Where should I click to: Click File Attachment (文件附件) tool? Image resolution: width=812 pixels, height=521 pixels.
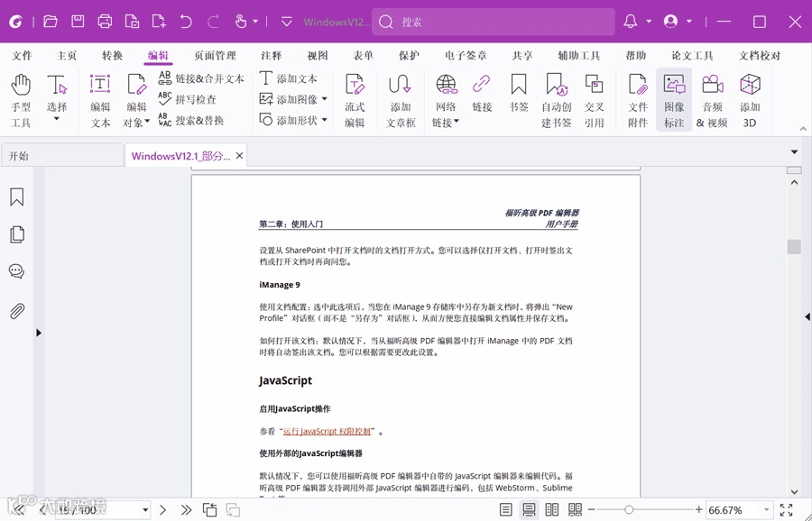[x=638, y=100]
